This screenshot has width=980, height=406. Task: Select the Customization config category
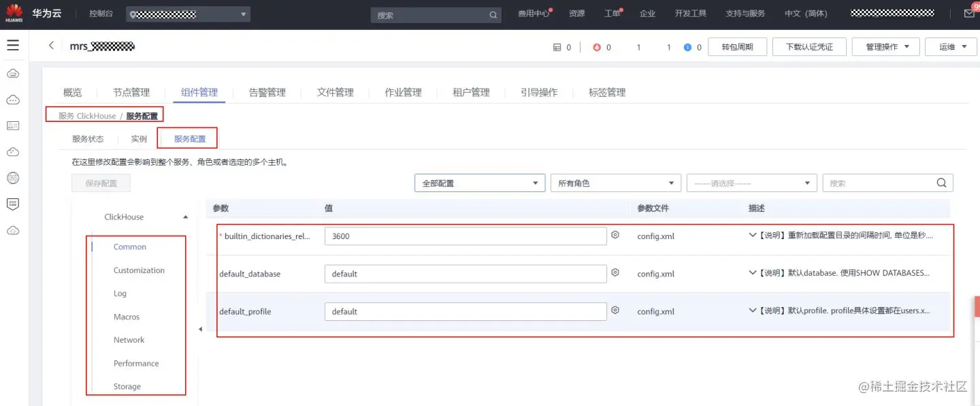click(x=139, y=270)
